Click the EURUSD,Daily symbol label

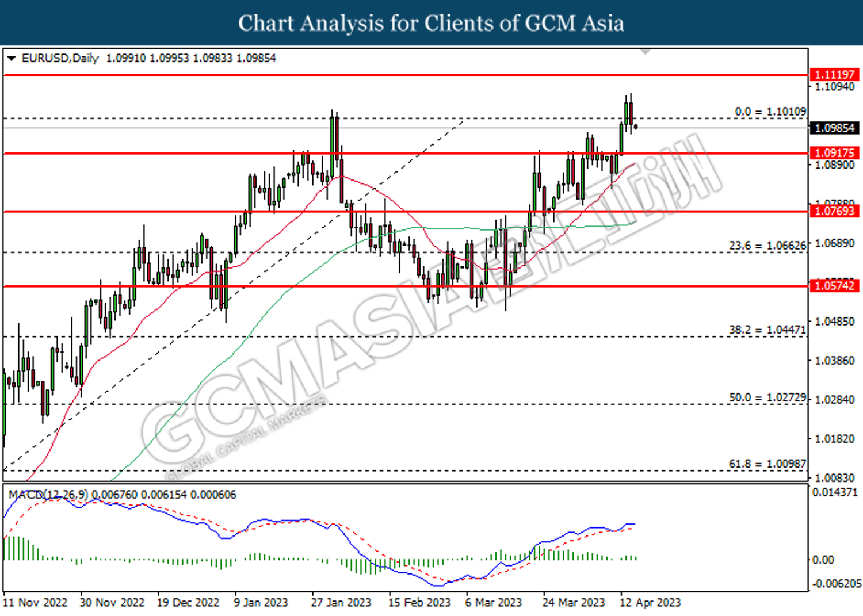pos(60,58)
